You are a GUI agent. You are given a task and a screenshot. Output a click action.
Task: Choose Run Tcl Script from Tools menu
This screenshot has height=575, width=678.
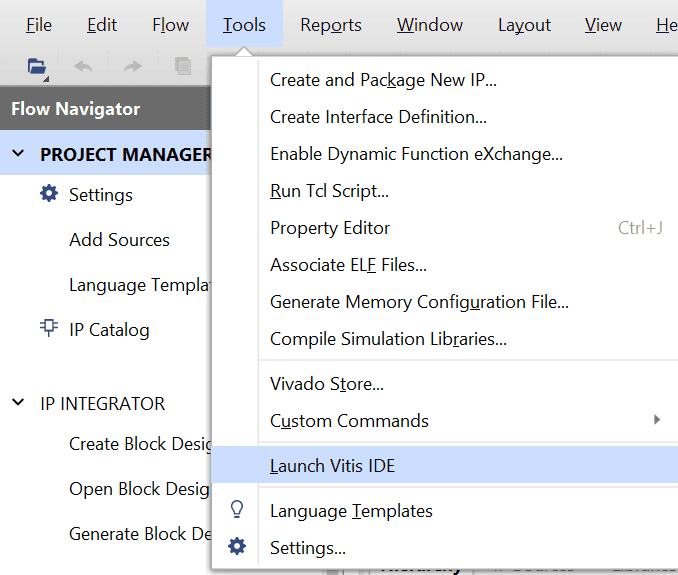pos(329,191)
